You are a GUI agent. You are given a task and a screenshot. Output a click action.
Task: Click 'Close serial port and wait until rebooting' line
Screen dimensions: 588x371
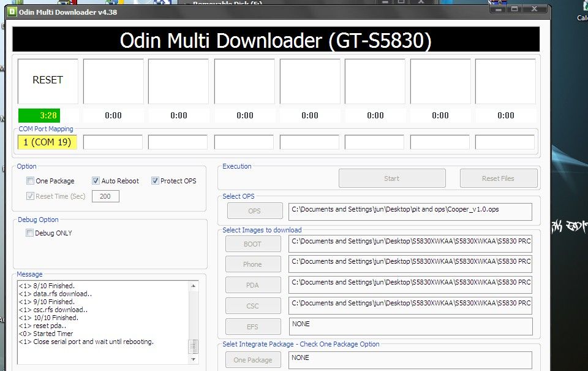[86, 342]
